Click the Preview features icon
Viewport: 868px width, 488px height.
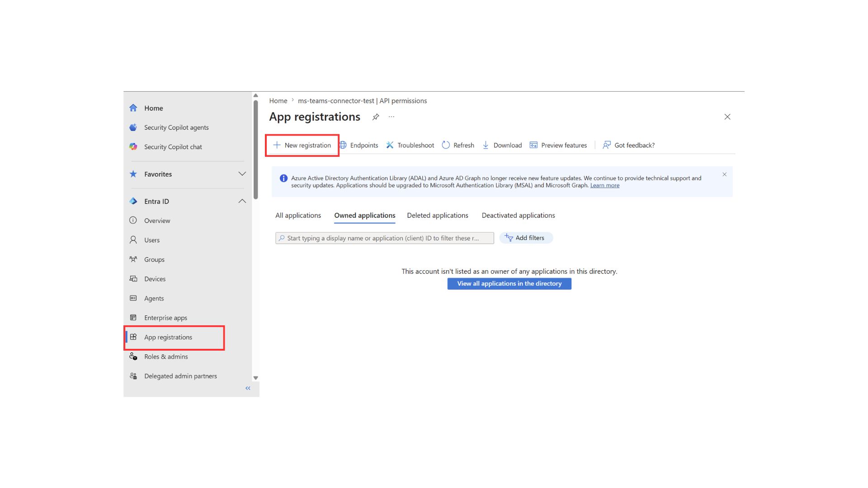[x=533, y=145]
